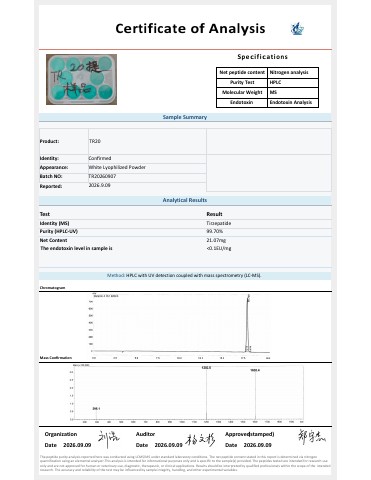Click the "Appearance:" label
The image size is (371, 480).
[54, 167]
